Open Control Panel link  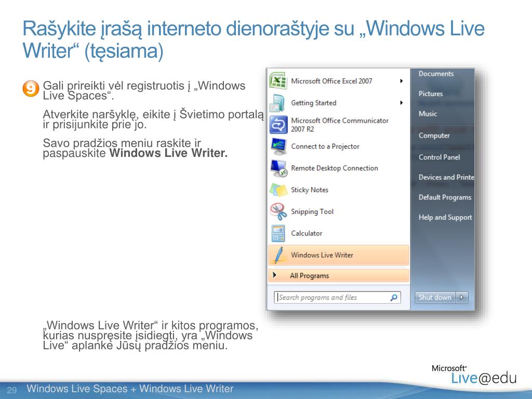(439, 157)
